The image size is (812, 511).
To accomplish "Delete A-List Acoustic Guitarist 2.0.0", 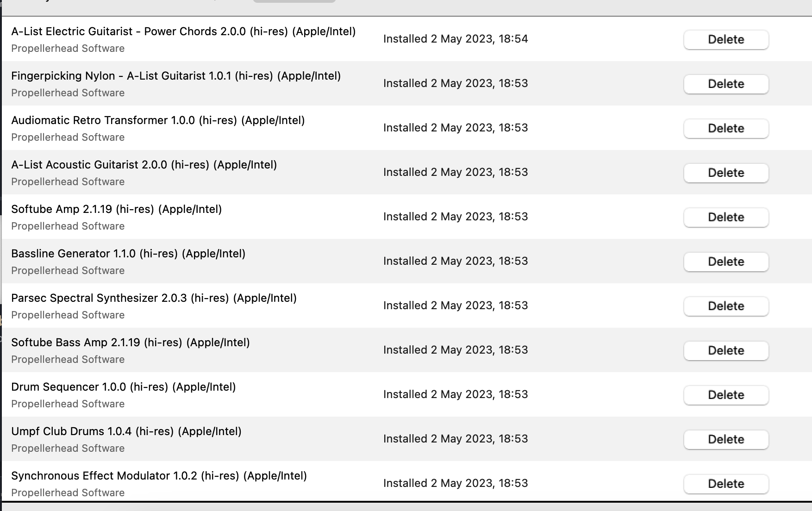I will (x=726, y=173).
